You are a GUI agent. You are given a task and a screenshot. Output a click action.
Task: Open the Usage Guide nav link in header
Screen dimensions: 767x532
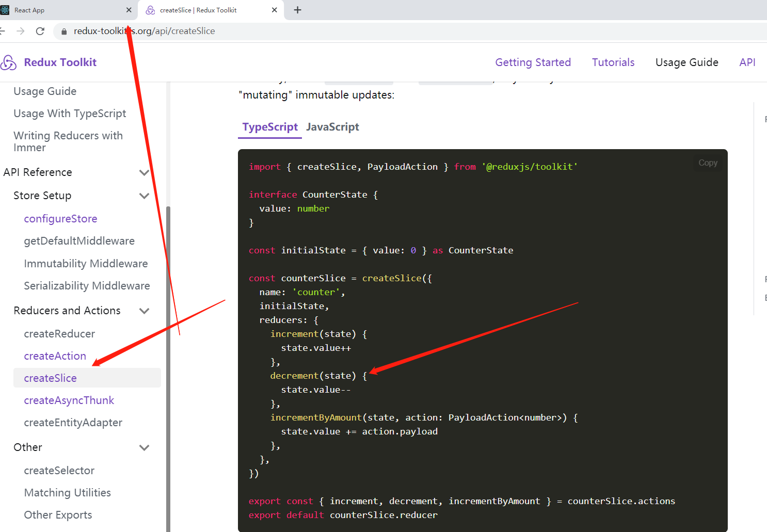coord(687,62)
